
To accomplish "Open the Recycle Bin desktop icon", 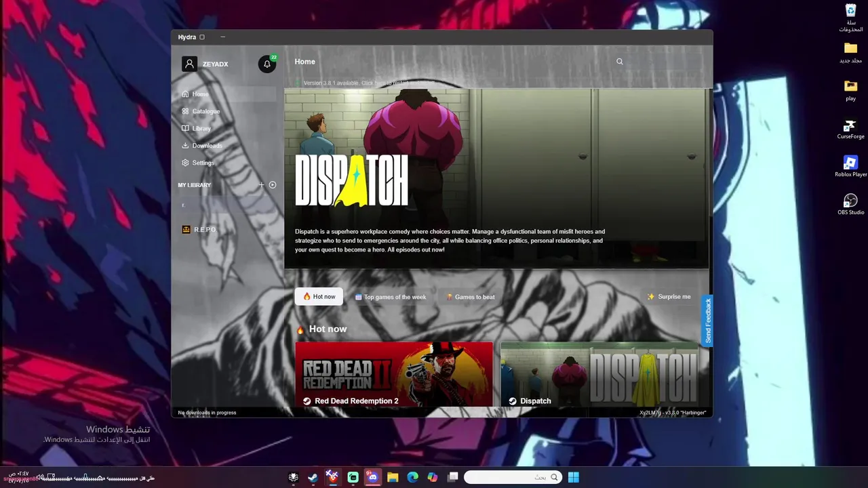I will click(x=850, y=18).
